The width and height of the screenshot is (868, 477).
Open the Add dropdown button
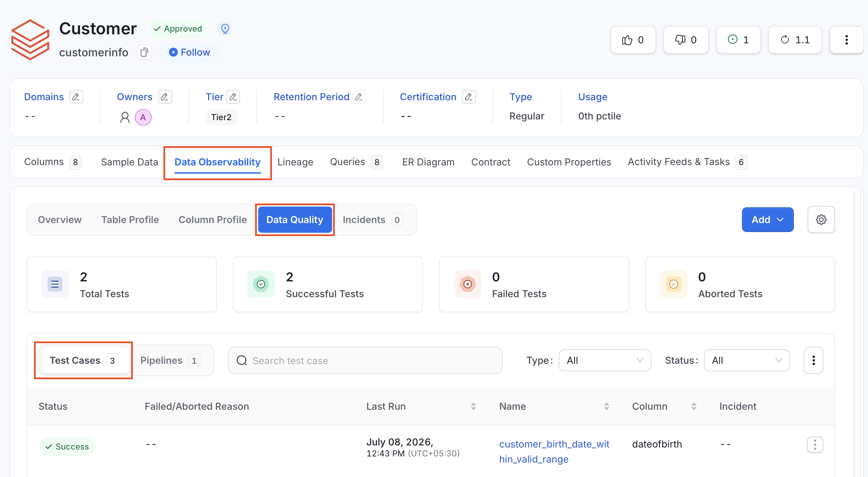click(767, 220)
